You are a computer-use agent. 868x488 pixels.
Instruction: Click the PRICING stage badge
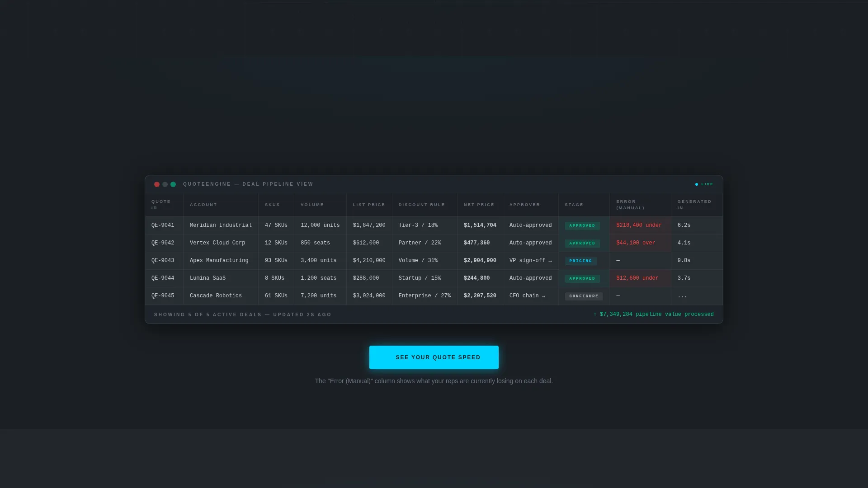click(x=581, y=261)
